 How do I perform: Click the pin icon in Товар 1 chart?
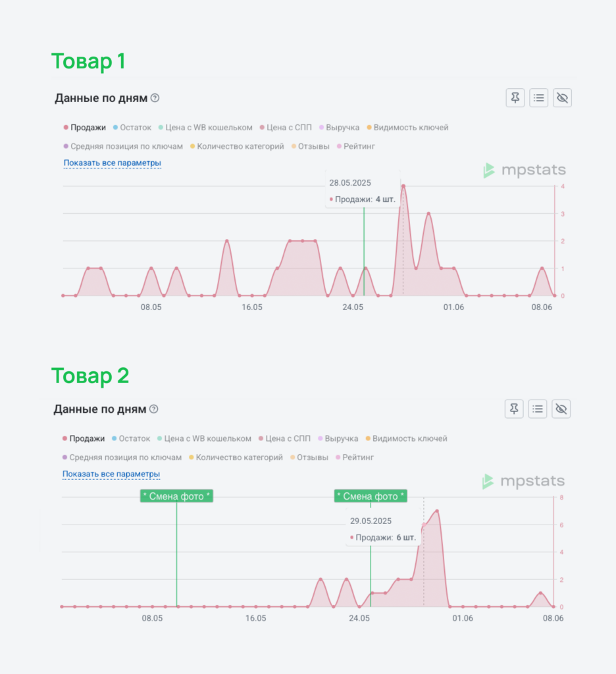click(x=515, y=98)
